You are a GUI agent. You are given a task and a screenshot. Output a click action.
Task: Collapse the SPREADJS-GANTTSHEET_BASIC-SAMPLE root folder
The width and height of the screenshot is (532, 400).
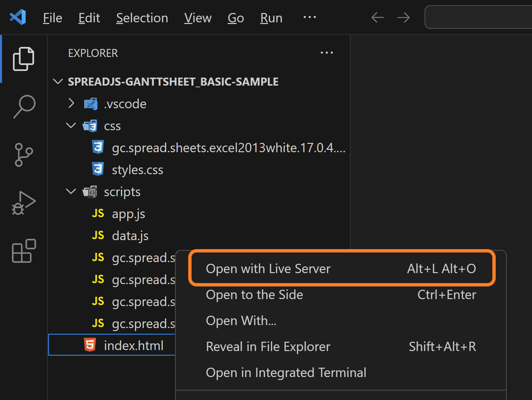(58, 82)
